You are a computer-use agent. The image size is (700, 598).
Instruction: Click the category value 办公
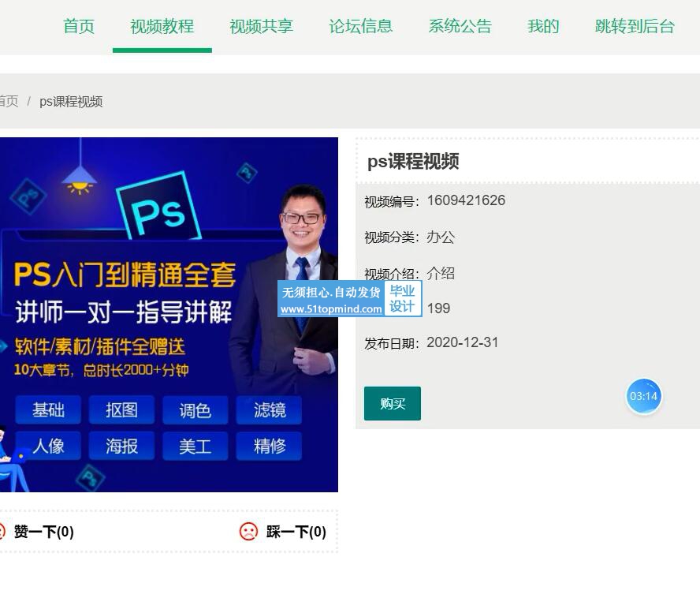pyautogui.click(x=441, y=237)
